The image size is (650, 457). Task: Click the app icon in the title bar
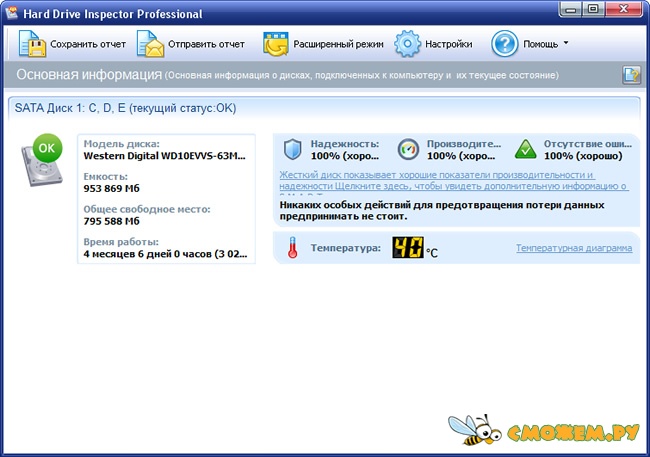[12, 12]
